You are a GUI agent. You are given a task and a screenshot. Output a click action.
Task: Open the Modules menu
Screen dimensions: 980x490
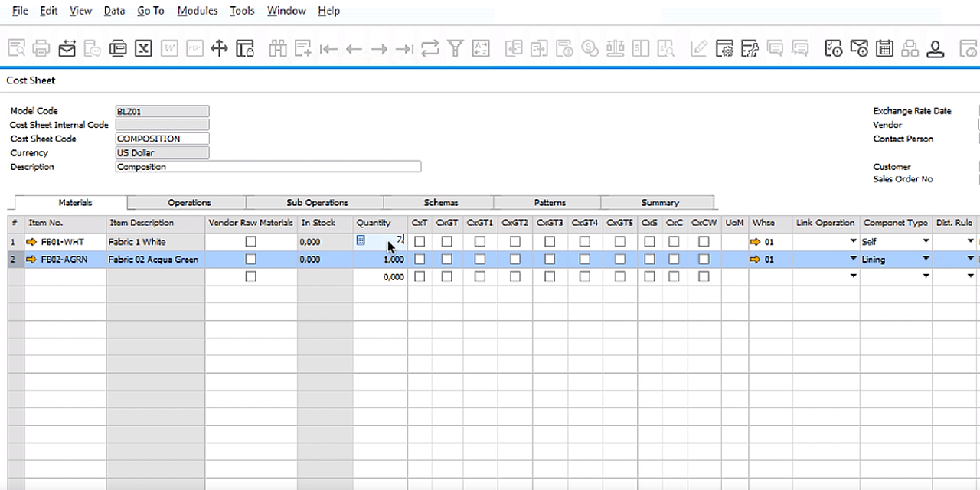[197, 11]
